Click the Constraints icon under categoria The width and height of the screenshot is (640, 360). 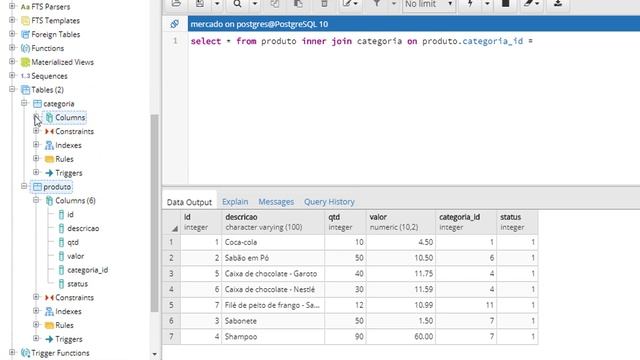[x=49, y=131]
